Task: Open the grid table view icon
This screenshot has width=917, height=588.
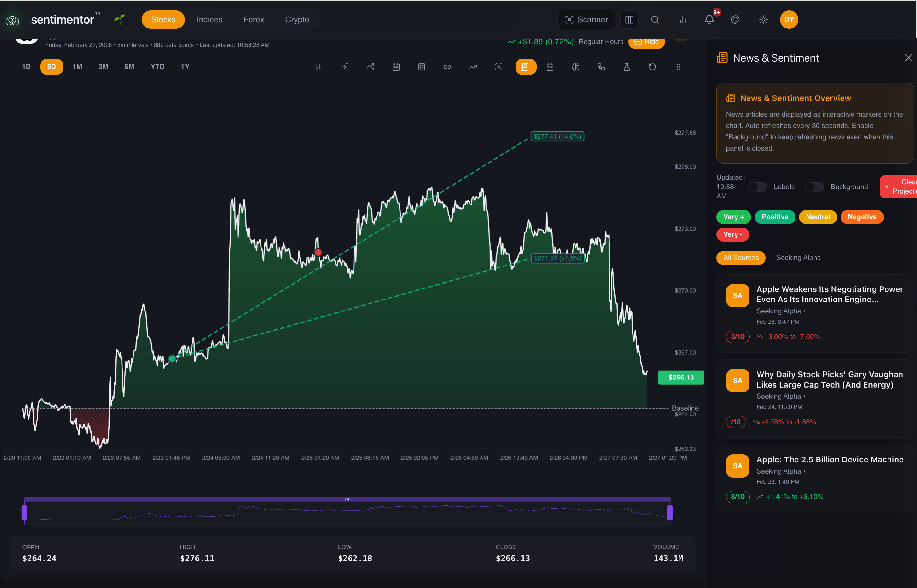Action: click(422, 67)
